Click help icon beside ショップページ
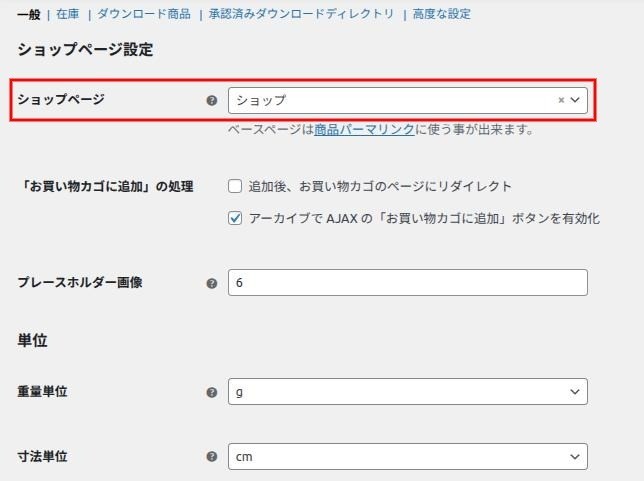Image resolution: width=644 pixels, height=481 pixels. coord(211,101)
